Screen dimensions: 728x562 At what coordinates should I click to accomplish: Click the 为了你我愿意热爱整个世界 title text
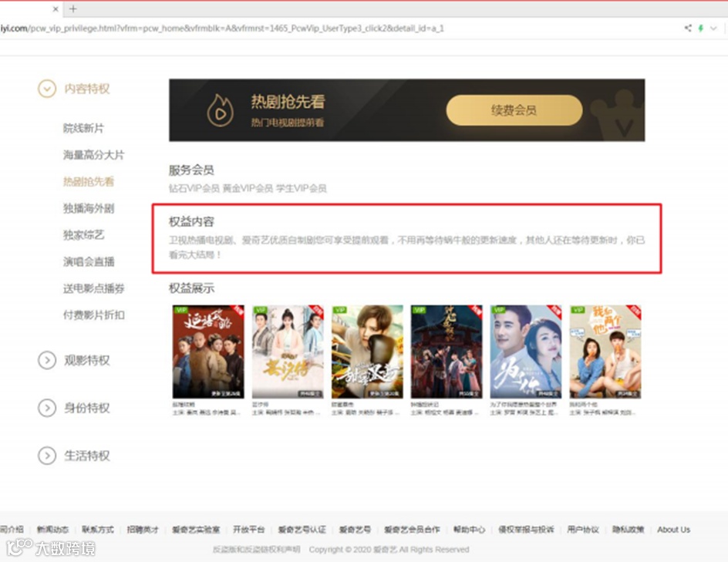click(523, 405)
